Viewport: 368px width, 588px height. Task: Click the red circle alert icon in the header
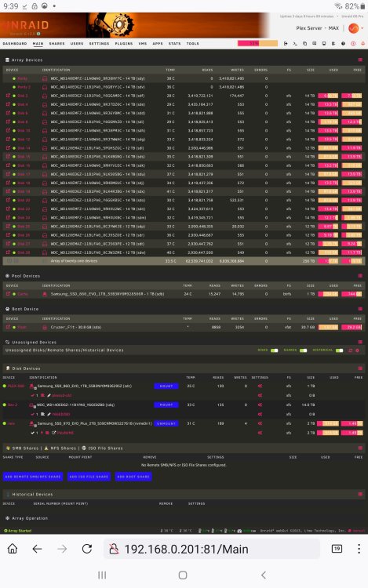point(353,43)
